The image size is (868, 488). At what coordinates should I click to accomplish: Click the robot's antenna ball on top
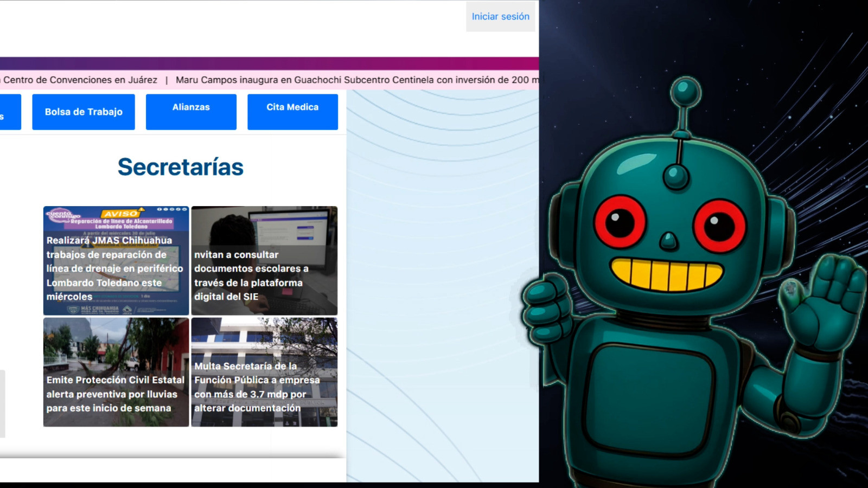point(685,91)
